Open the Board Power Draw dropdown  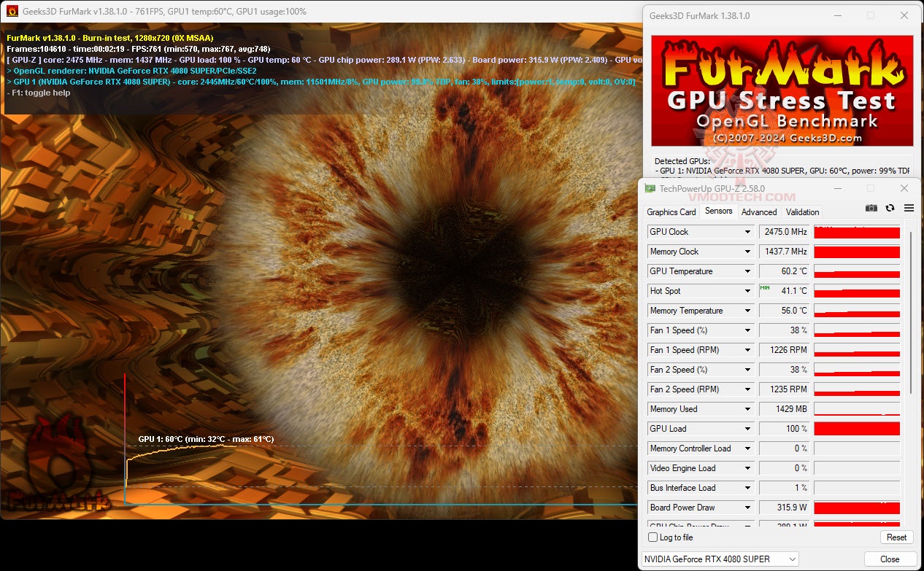coord(747,508)
